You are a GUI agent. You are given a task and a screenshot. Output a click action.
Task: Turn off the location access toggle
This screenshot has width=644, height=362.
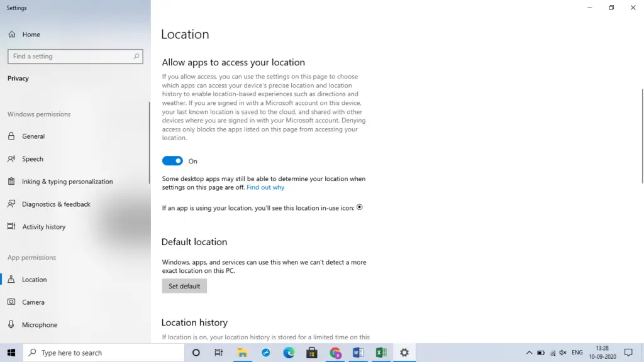(x=172, y=161)
